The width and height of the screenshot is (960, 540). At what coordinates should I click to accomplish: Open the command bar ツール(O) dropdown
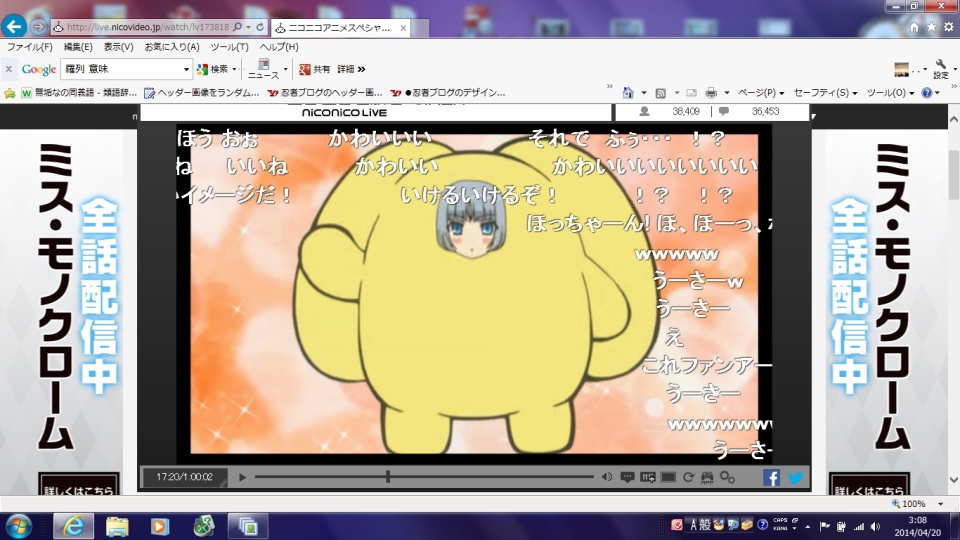pyautogui.click(x=890, y=93)
